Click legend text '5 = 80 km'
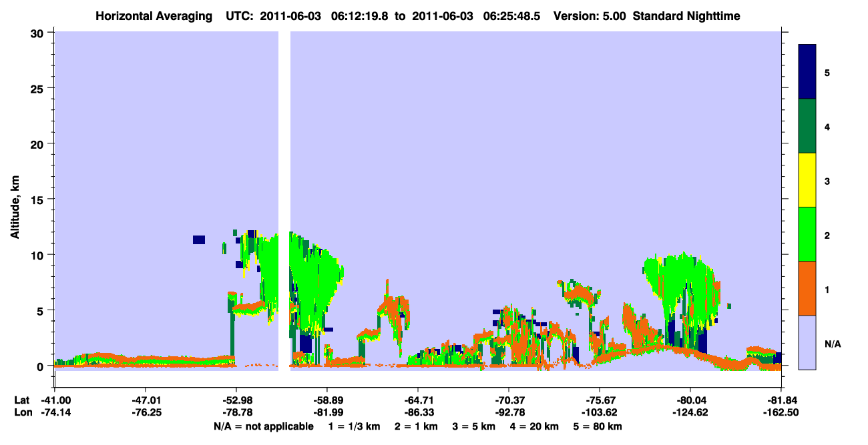This screenshot has width=868, height=445. 598,426
